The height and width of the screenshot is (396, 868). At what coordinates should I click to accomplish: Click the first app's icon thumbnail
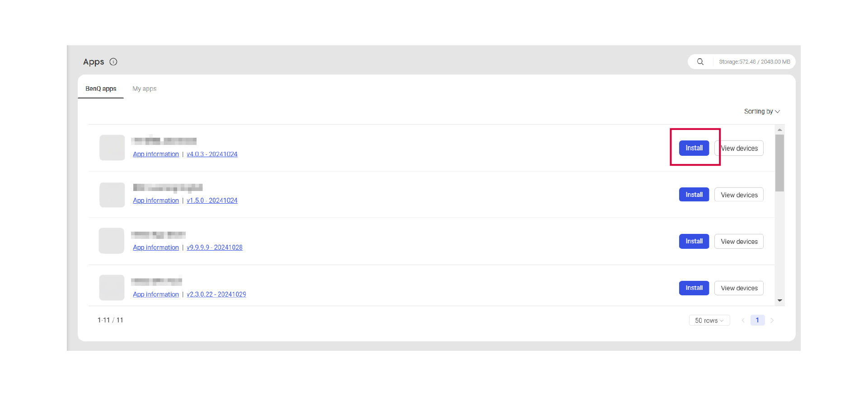point(112,148)
